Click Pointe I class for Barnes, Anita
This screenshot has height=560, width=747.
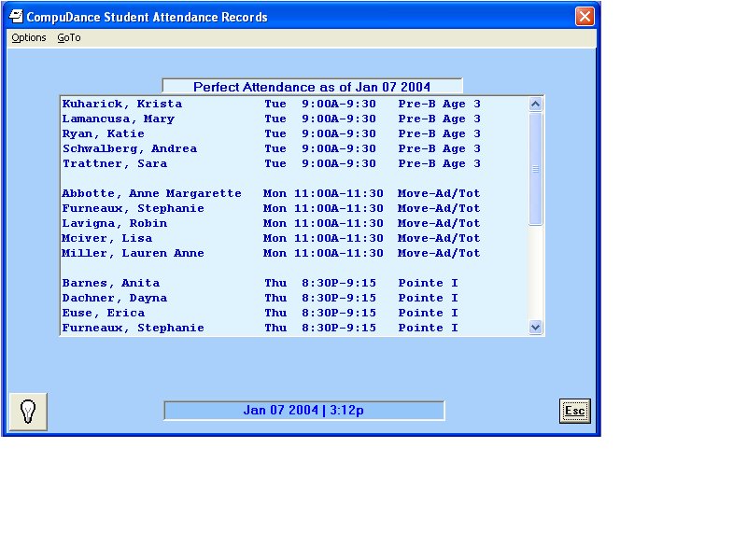429,283
